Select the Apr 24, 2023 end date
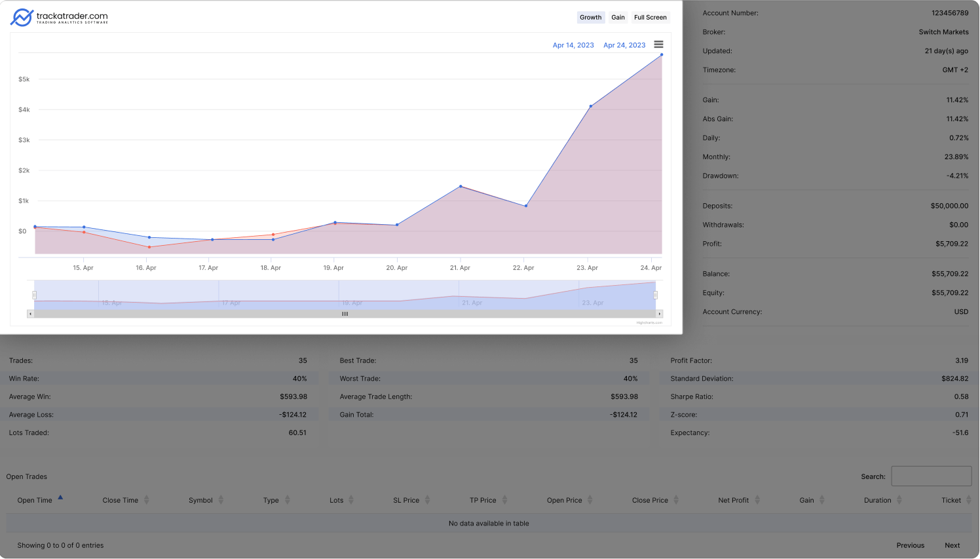Screen dimensions: 980x559 [x=624, y=45]
